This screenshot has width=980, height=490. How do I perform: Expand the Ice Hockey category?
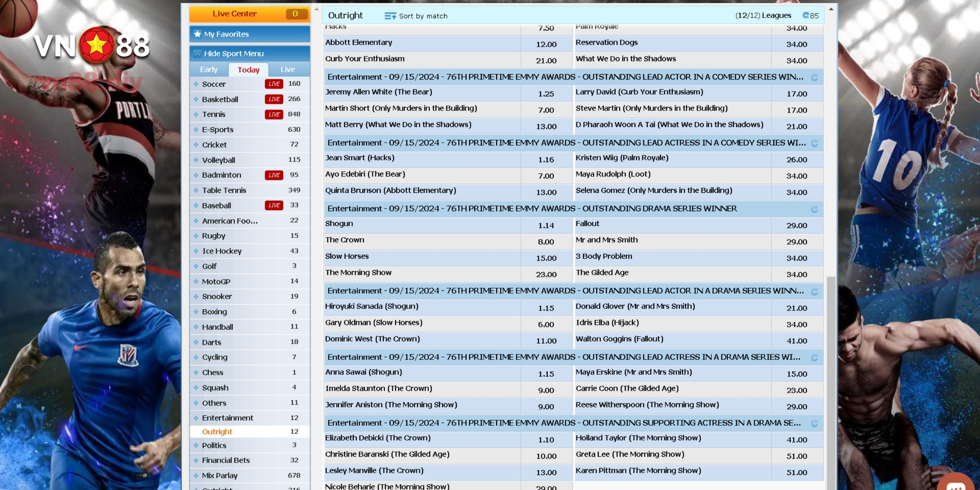click(250, 251)
